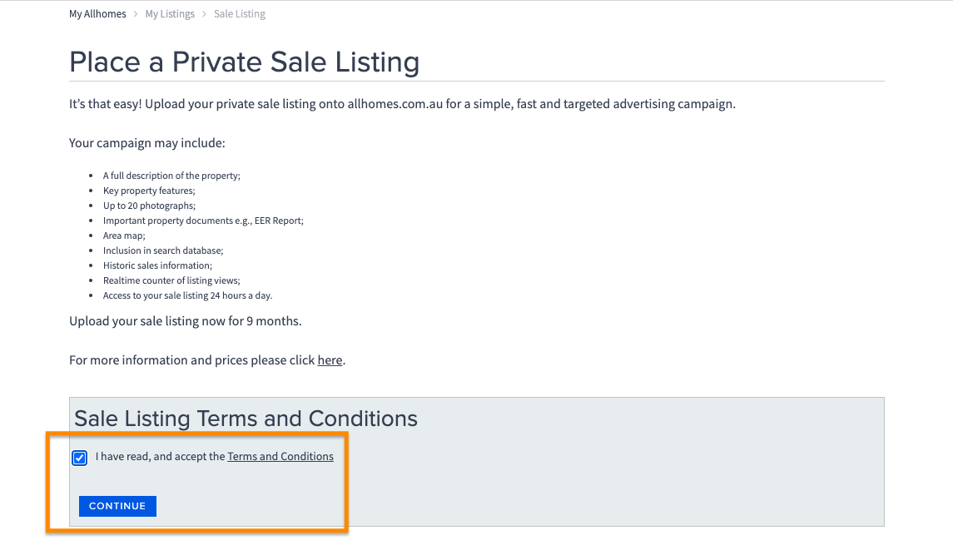Click the 'Inclusion in search database' bullet
The width and height of the screenshot is (953, 560).
pyautogui.click(x=163, y=250)
